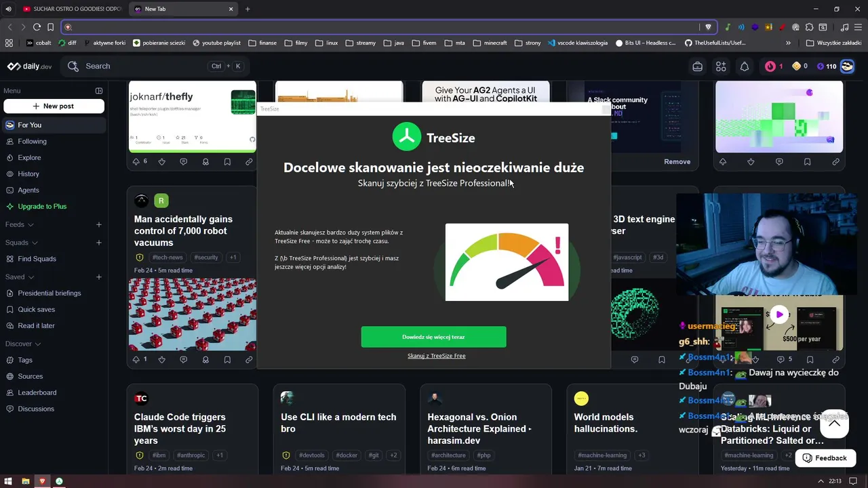
Task: Collapse the daily.dev sidebar with panel toggle
Action: click(99, 91)
